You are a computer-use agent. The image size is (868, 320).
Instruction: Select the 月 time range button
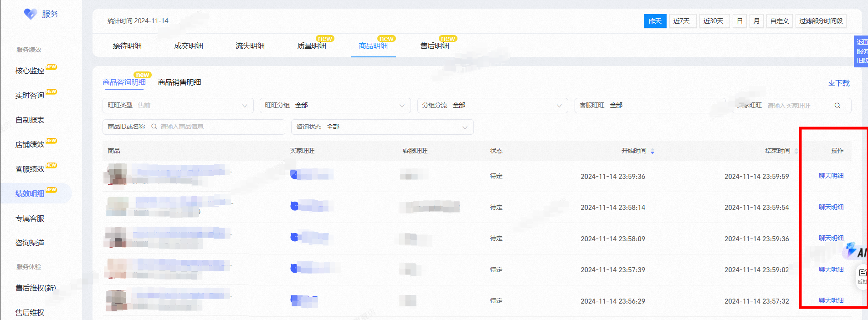tap(757, 21)
